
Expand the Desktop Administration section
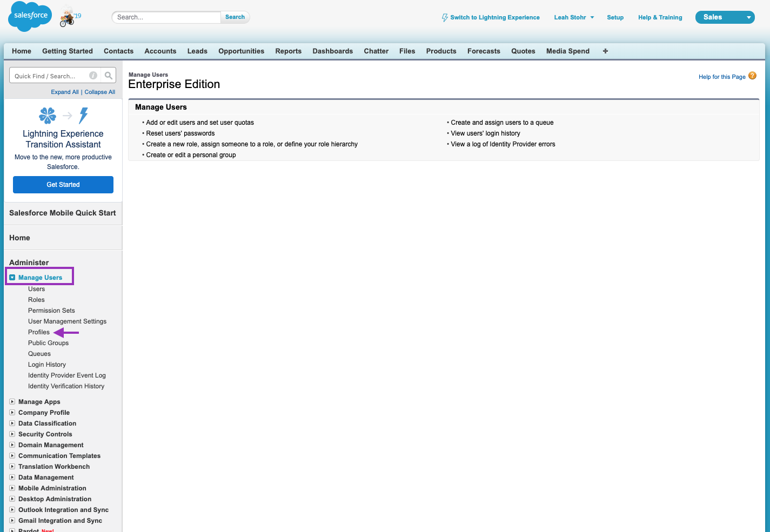(12, 499)
